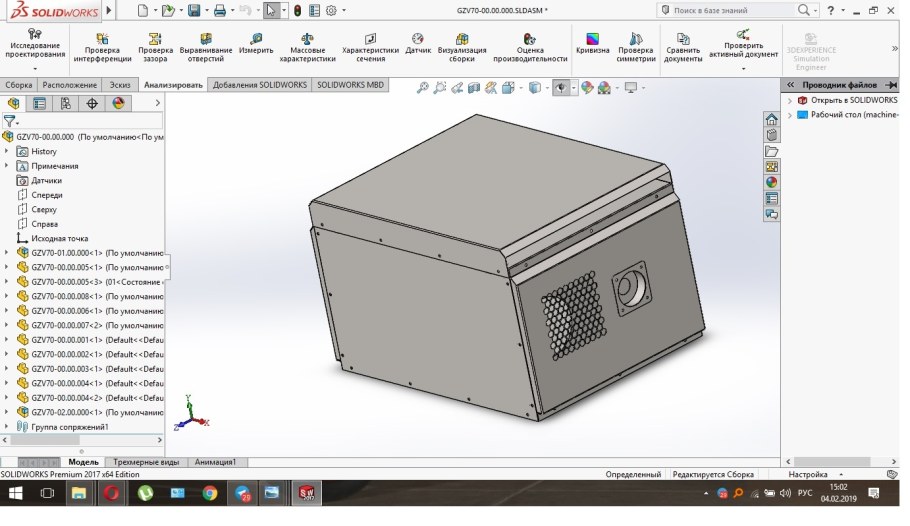Screen dimensions: 910x526
Task: Click the Настройка status bar button
Action: coord(808,474)
